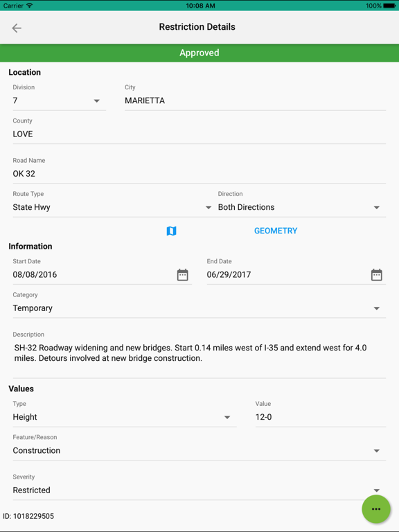Open the Route Type dropdown State Hwy
399x532 pixels.
[x=112, y=207]
